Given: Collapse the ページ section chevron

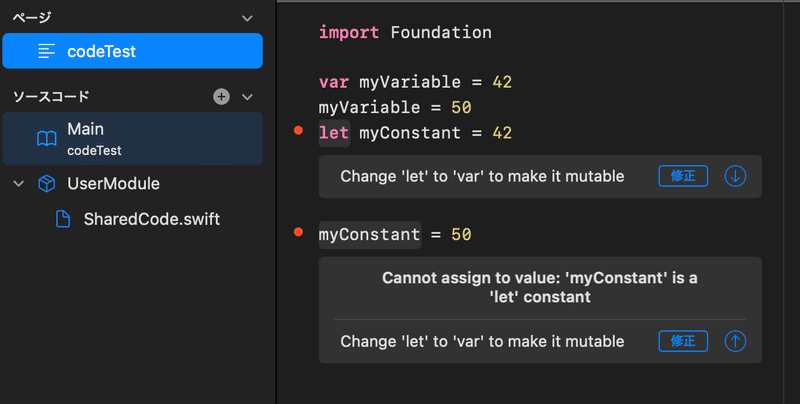Looking at the screenshot, I should tap(248, 18).
